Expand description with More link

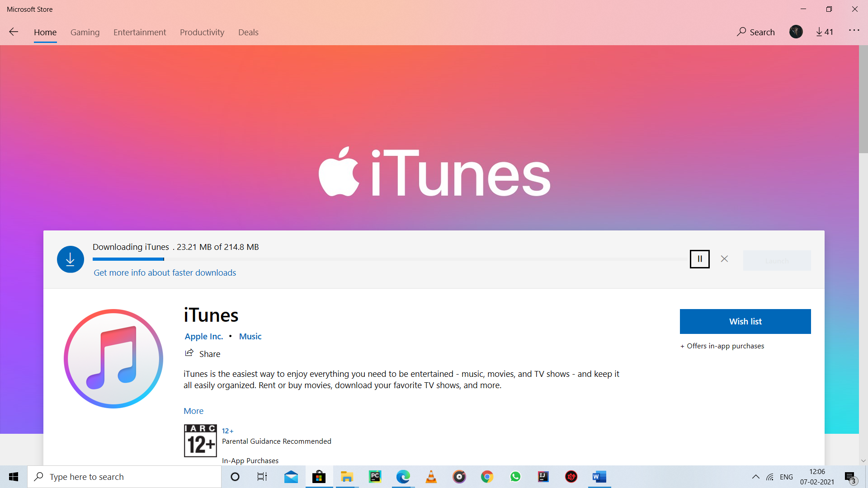[193, 411]
